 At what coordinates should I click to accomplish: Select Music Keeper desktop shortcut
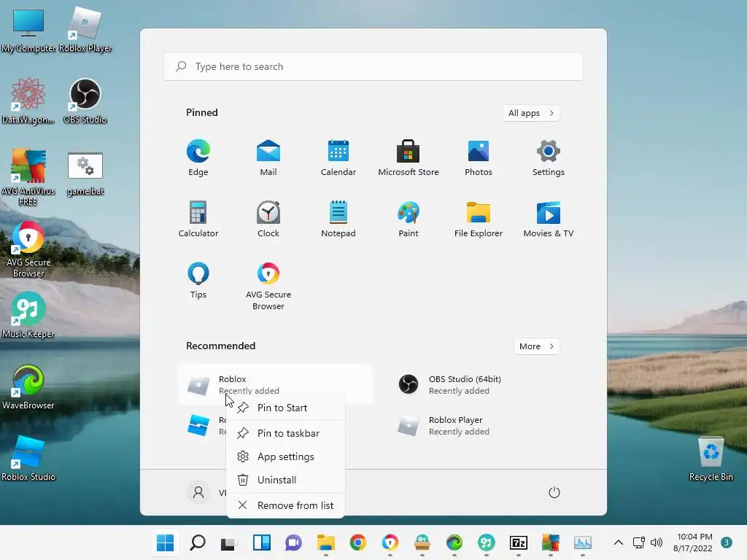pos(28,315)
